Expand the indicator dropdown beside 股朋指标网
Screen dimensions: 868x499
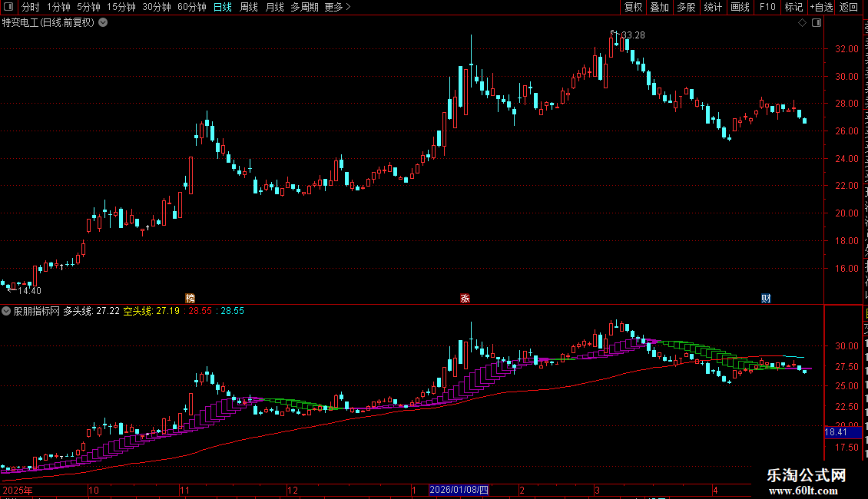pyautogui.click(x=6, y=311)
